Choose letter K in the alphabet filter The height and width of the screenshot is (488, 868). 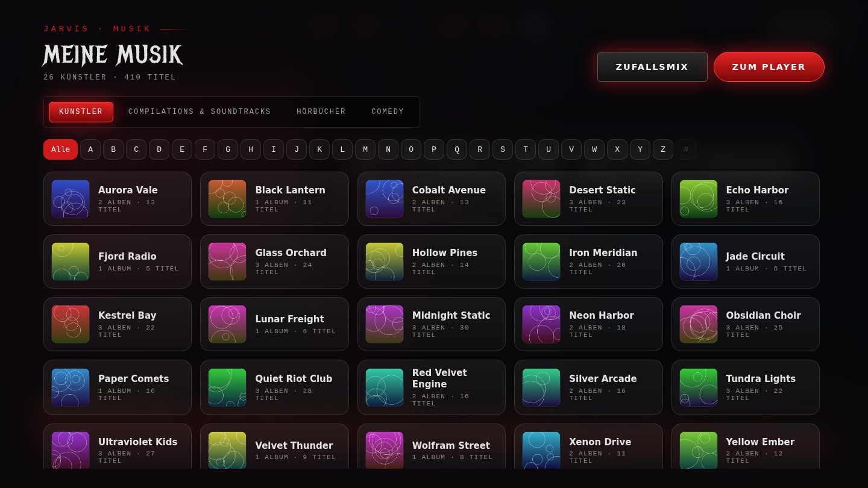(x=319, y=149)
